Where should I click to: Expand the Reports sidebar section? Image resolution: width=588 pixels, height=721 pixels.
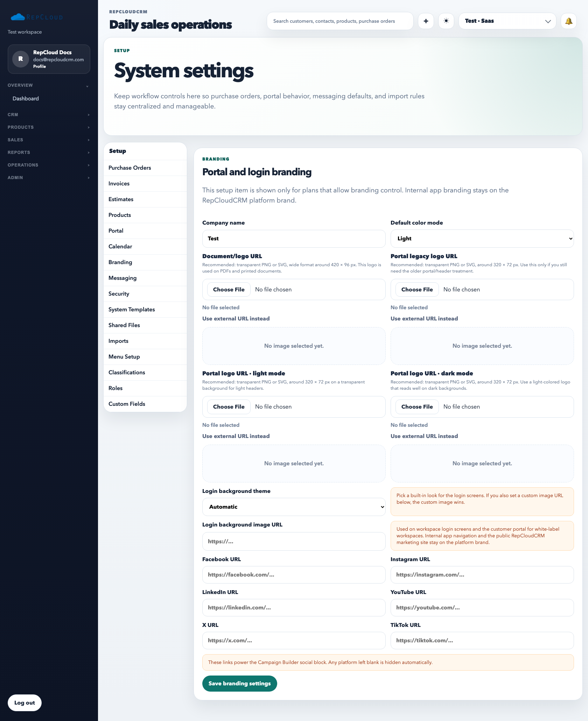pyautogui.click(x=49, y=153)
